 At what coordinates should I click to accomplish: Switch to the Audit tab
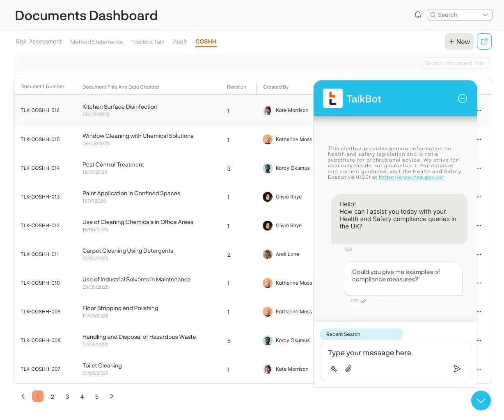(180, 41)
